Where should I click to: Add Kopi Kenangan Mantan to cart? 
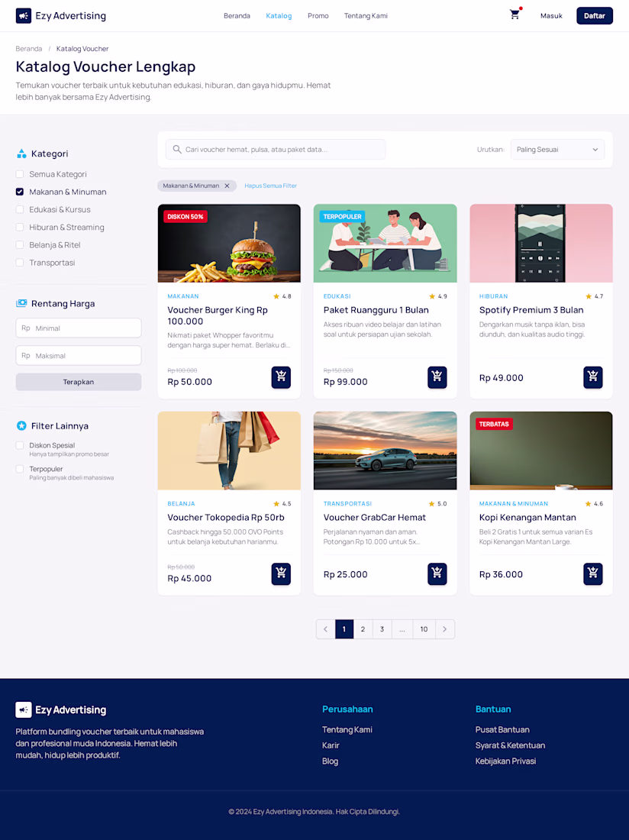pos(592,573)
